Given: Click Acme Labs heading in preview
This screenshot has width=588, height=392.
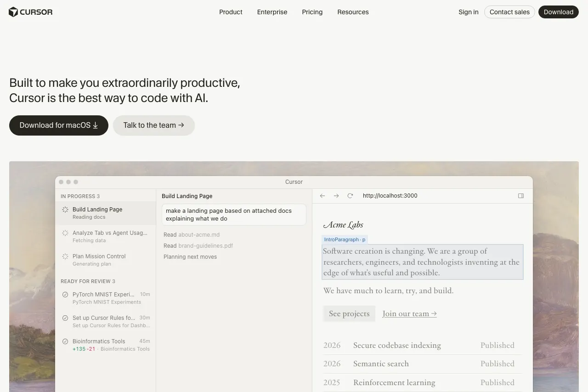Looking at the screenshot, I should pyautogui.click(x=343, y=225).
